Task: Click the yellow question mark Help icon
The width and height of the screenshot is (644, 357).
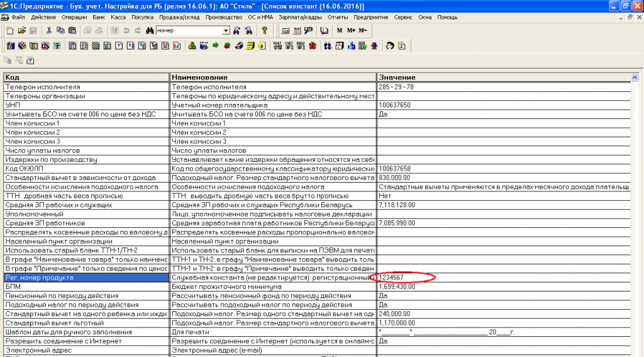Action: click(x=264, y=30)
